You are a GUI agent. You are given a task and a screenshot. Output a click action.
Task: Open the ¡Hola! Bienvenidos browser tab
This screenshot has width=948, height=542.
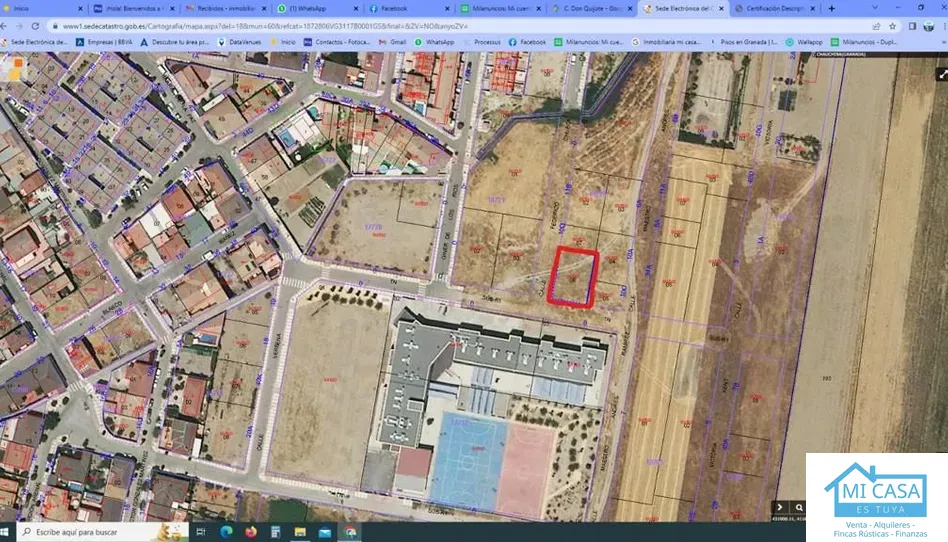click(134, 8)
